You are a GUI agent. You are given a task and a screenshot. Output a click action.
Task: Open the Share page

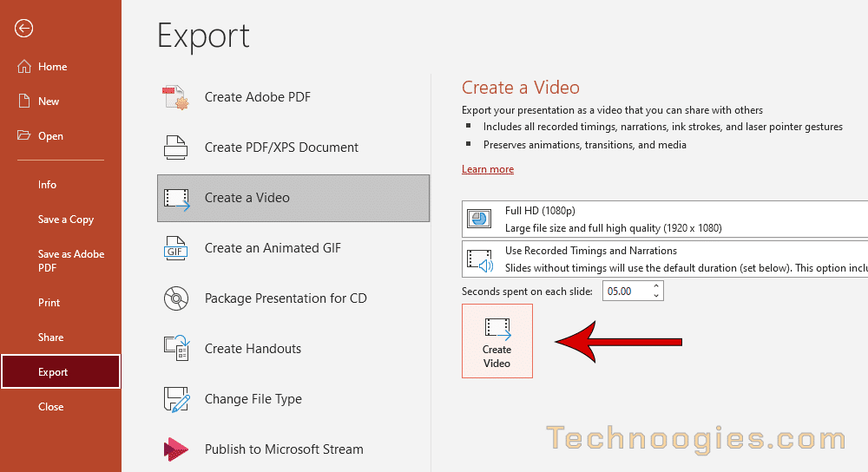[x=61, y=337]
